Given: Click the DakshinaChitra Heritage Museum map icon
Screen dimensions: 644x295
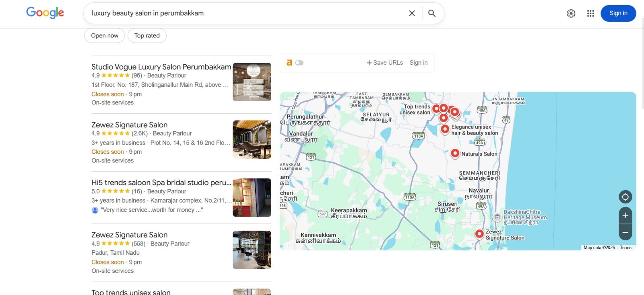Looking at the screenshot, I should tap(497, 217).
